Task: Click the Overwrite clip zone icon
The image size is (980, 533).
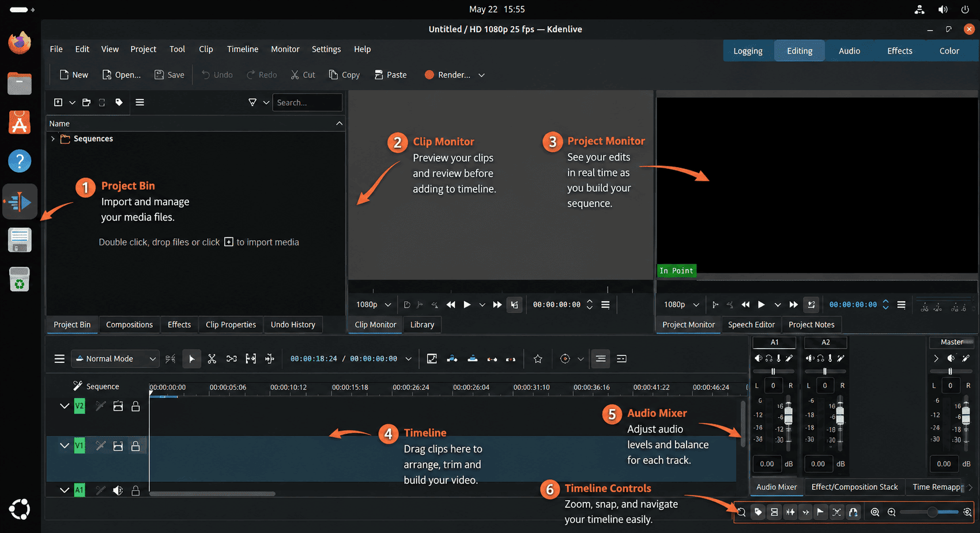Action: coord(473,358)
